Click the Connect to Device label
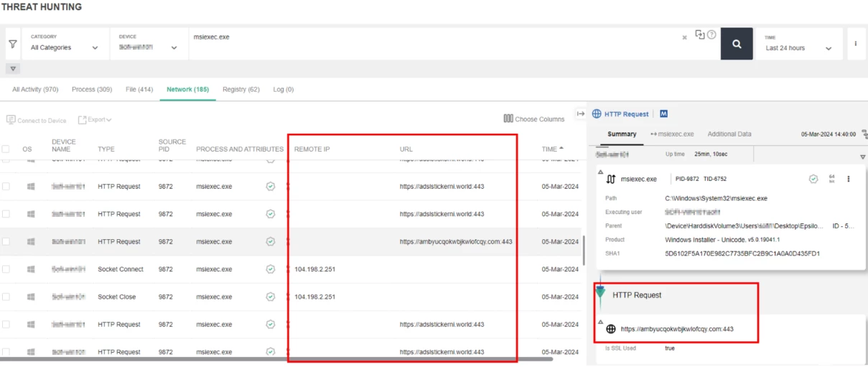 pos(42,121)
